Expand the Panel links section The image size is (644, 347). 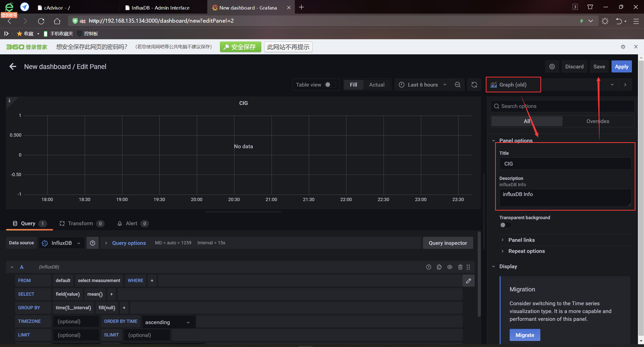(521, 240)
